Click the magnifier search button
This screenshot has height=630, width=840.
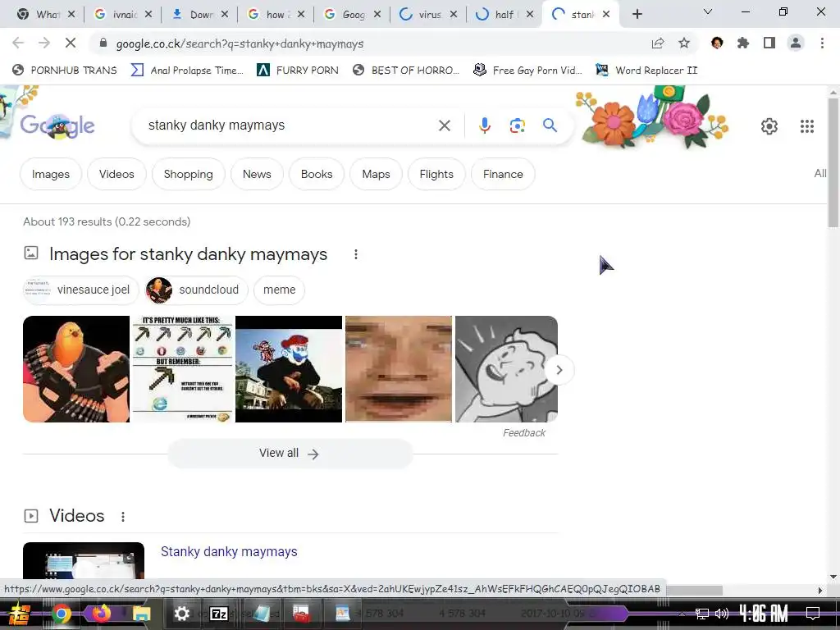(550, 126)
